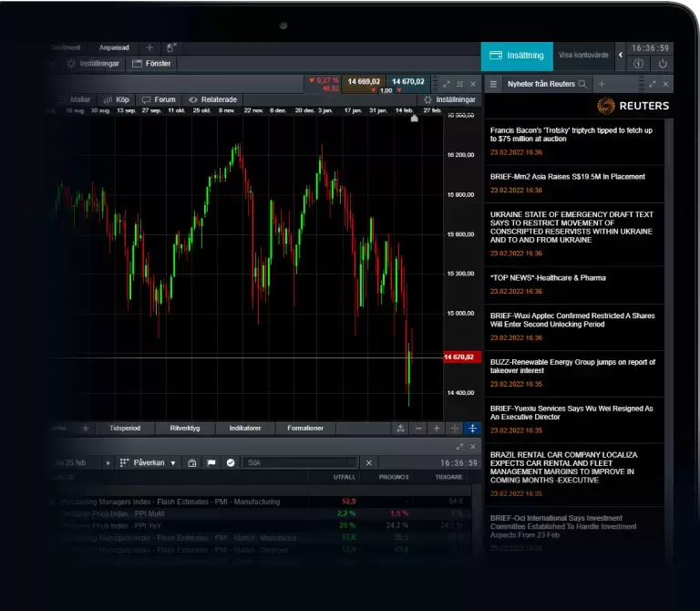Toggle the country flag filter

(x=211, y=462)
